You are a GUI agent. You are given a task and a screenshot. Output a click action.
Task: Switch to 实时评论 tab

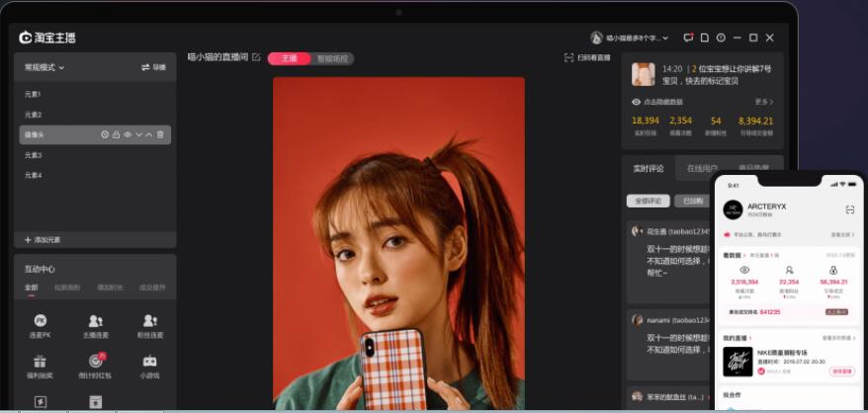pos(649,168)
